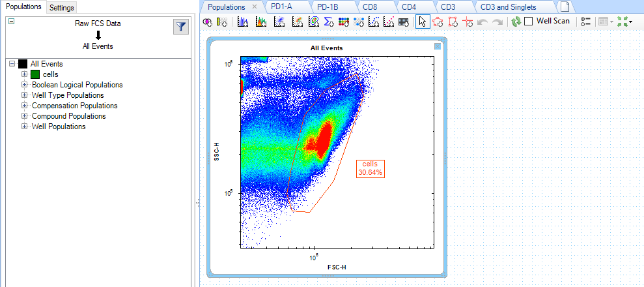Screen dimensions: 644x287
Task: Select the cells tree item label
Action: [x=51, y=74]
